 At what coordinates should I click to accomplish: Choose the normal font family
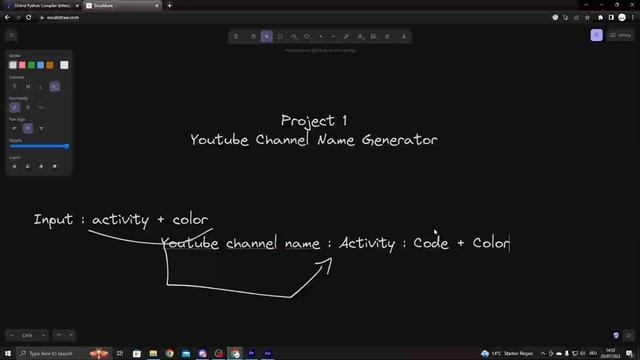pyautogui.click(x=28, y=108)
